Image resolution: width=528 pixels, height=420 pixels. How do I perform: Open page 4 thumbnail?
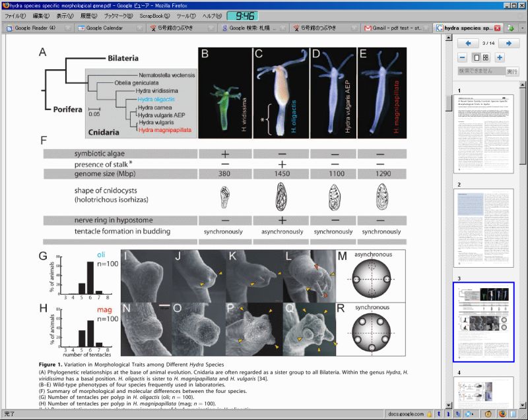(x=484, y=393)
